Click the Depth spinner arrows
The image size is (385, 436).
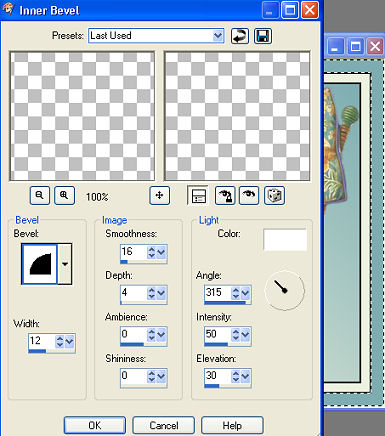click(x=152, y=293)
